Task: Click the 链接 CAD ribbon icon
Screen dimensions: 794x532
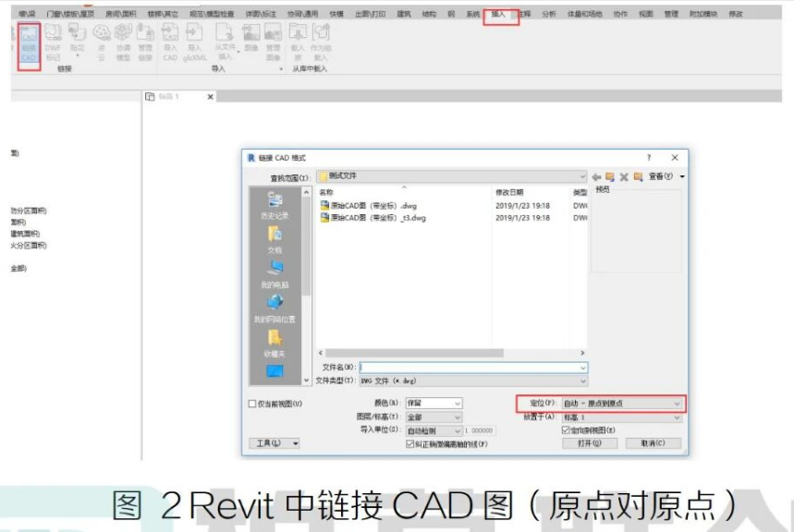Action: (29, 45)
